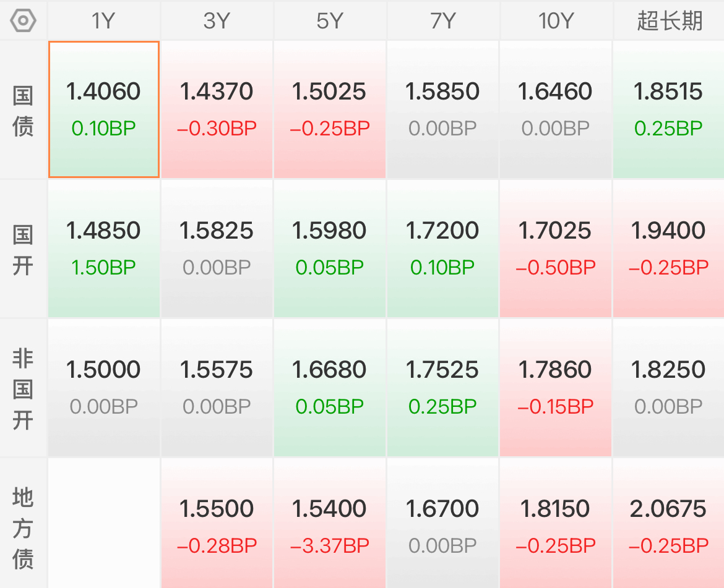The image size is (724, 588).
Task: Open 非国开 5Y cell showing 1.6680
Action: (330, 388)
